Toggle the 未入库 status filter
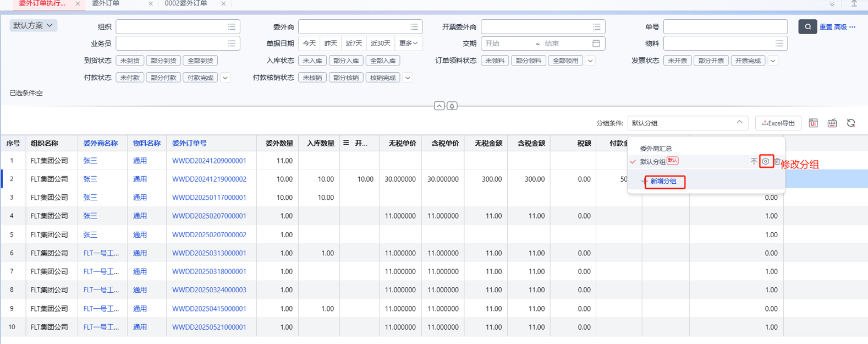The height and width of the screenshot is (344, 868). 312,61
